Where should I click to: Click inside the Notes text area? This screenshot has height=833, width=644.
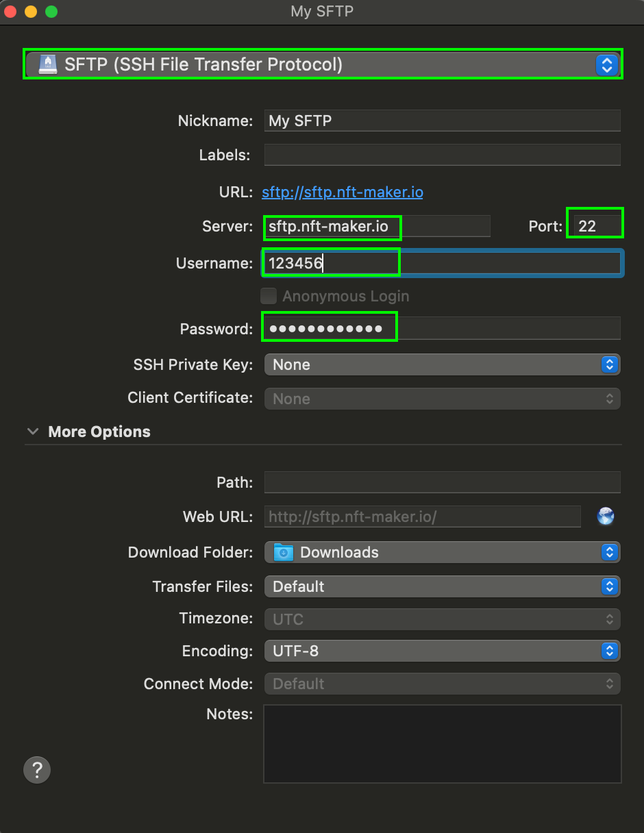pos(442,743)
